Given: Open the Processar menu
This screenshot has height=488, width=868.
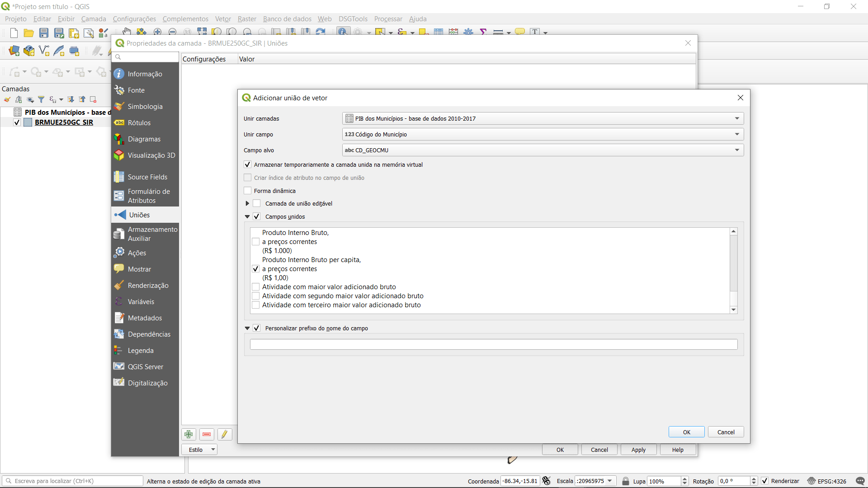Looking at the screenshot, I should point(388,19).
